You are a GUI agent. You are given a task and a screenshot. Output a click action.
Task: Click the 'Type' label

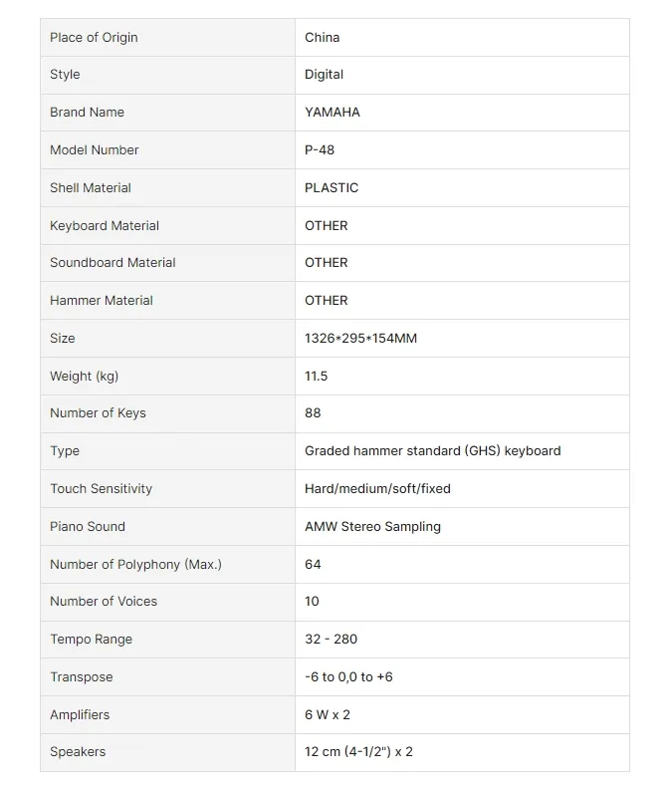click(x=65, y=451)
